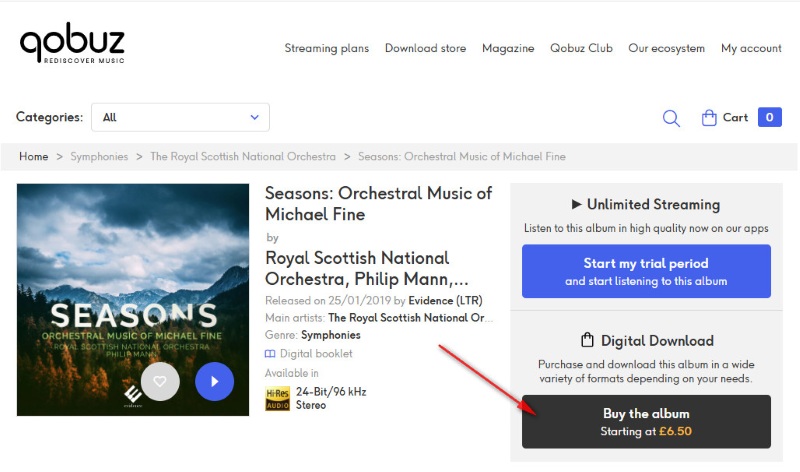Open Evidence (LTR) label link
This screenshot has height=472, width=800.
(445, 301)
